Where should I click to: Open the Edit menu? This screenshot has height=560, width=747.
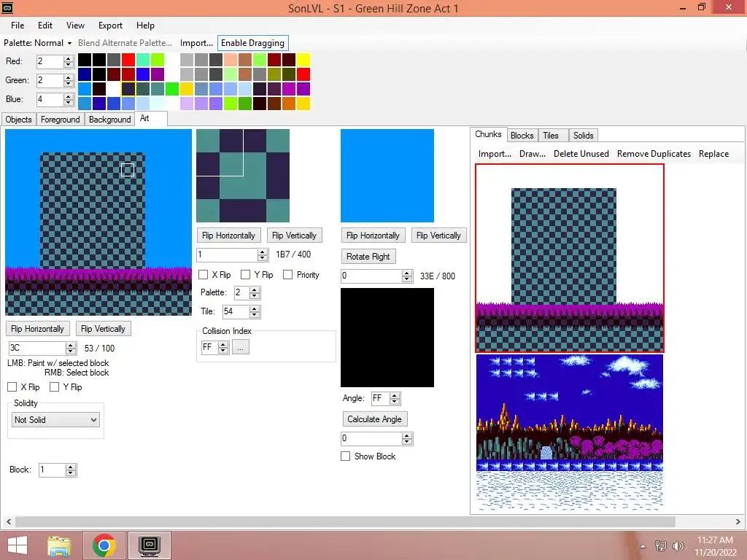45,26
